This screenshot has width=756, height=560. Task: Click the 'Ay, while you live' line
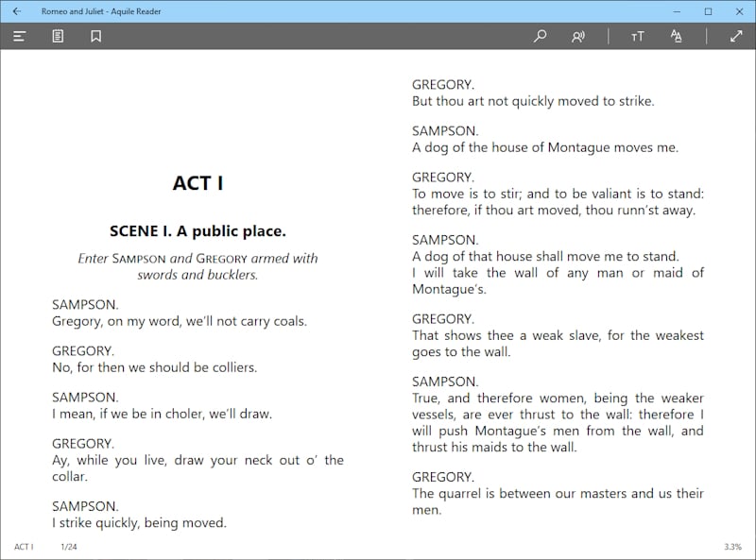pyautogui.click(x=198, y=460)
